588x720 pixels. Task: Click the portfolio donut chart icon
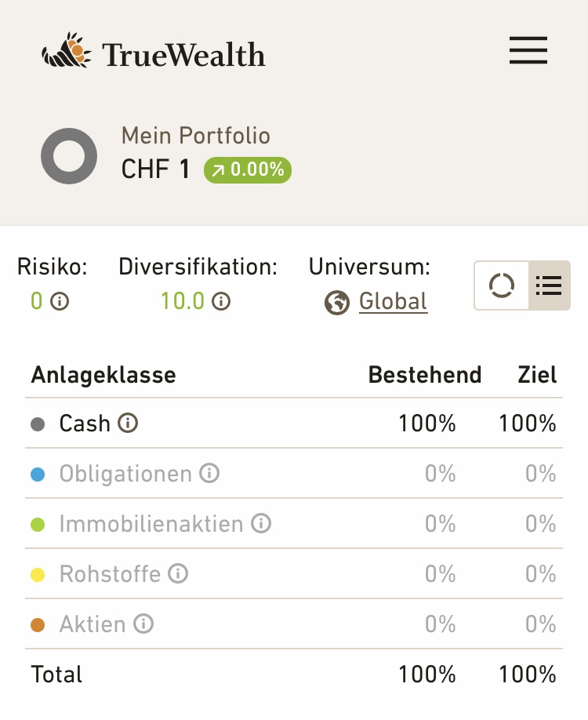[x=69, y=156]
